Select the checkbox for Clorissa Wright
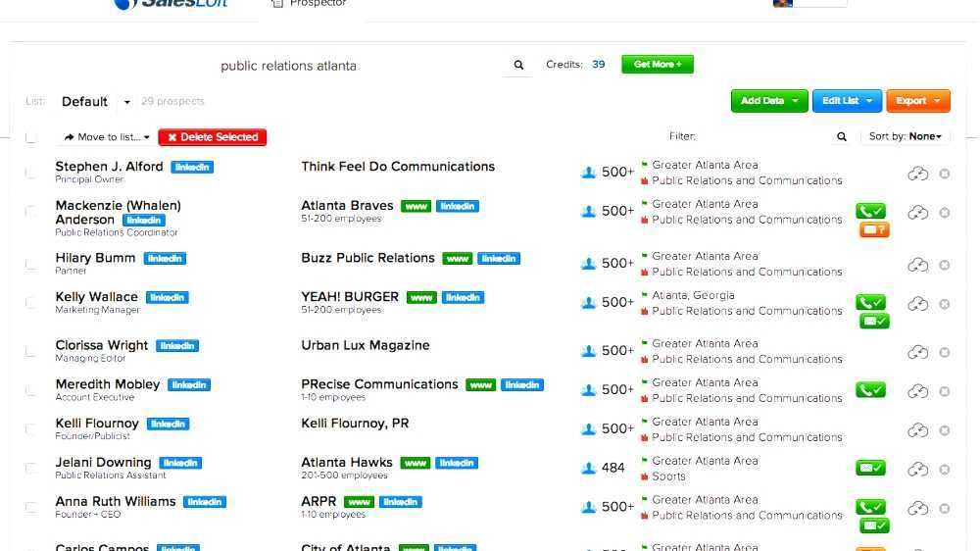This screenshot has width=980, height=551. click(30, 352)
